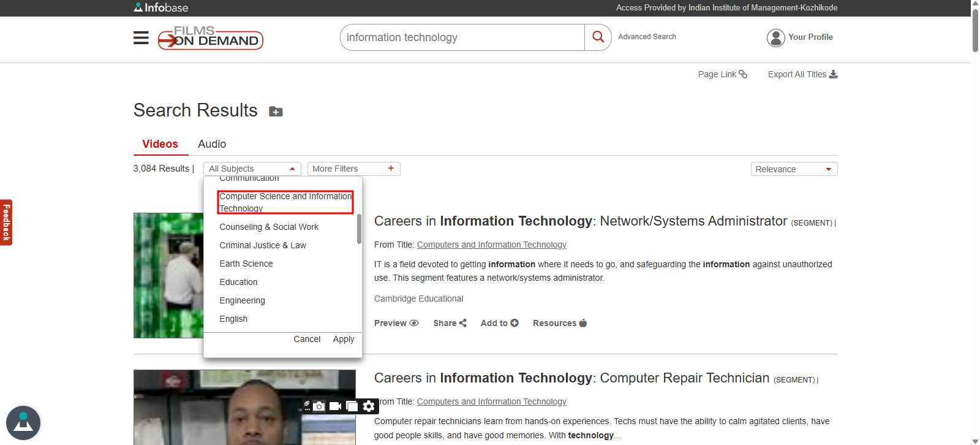Screen dimensions: 980x445
Task: Click Export All Titles download link
Action: (802, 74)
